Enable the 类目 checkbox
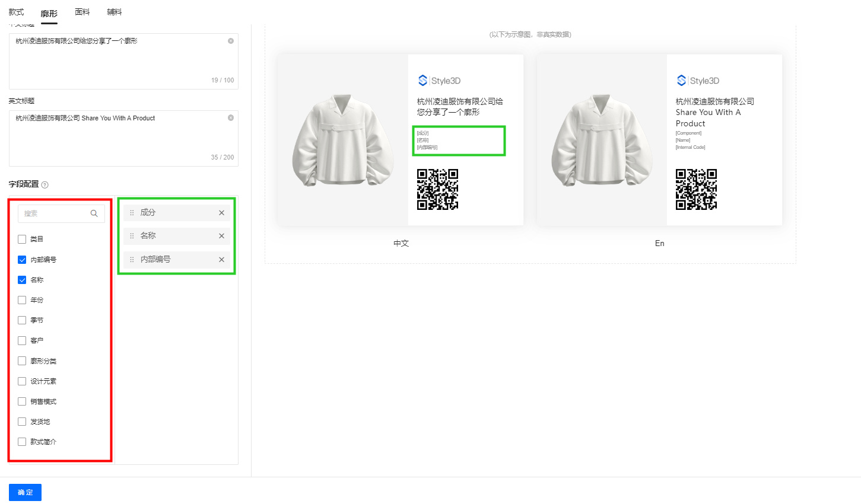861x504 pixels. tap(22, 240)
